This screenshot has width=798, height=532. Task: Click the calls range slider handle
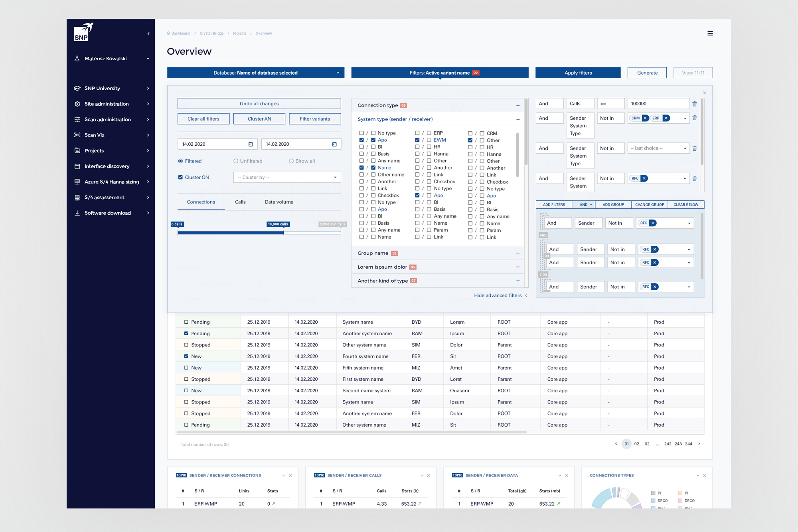(x=284, y=233)
